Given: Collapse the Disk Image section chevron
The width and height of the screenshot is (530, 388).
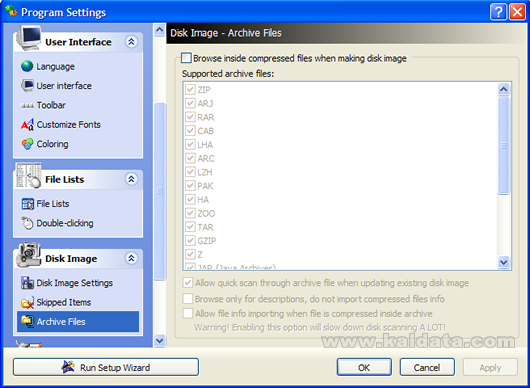Looking at the screenshot, I should 131,259.
